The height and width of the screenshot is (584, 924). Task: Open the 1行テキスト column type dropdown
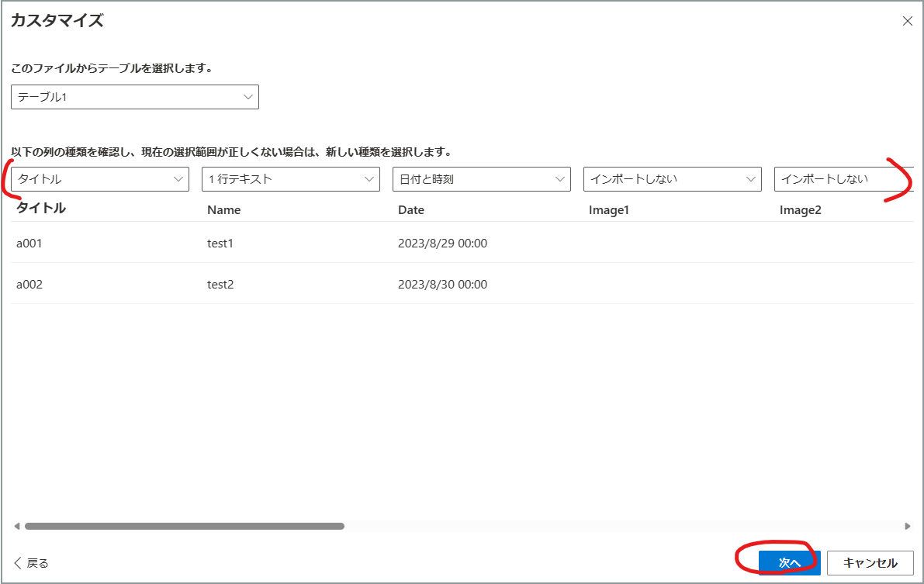pyautogui.click(x=290, y=179)
